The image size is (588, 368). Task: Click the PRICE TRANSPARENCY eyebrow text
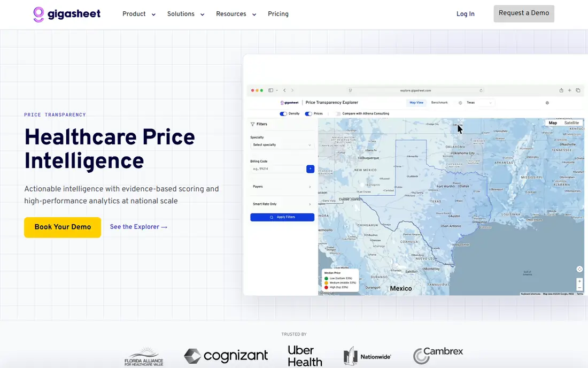point(55,115)
